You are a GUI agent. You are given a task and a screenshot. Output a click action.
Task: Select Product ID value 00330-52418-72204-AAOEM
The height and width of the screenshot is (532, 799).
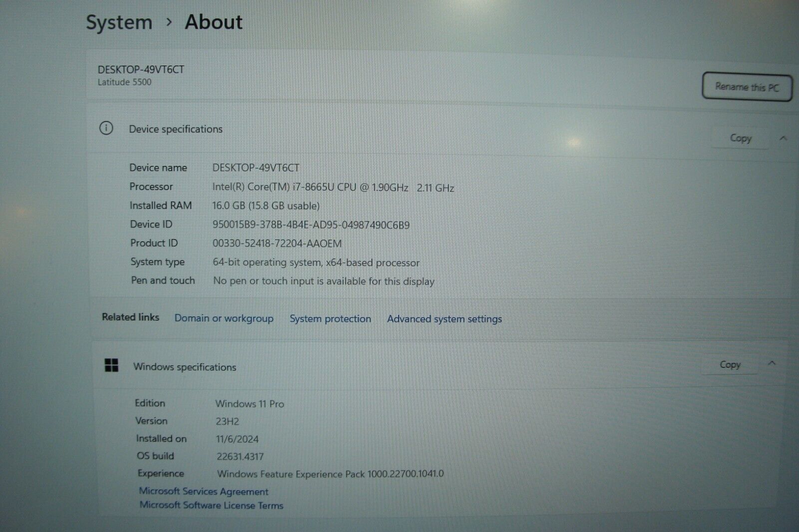tap(277, 244)
